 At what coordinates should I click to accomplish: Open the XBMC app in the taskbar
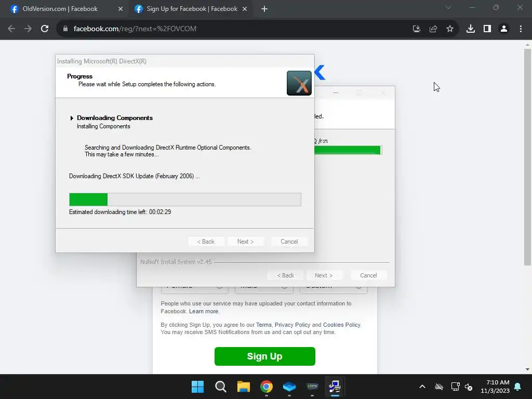pyautogui.click(x=312, y=387)
